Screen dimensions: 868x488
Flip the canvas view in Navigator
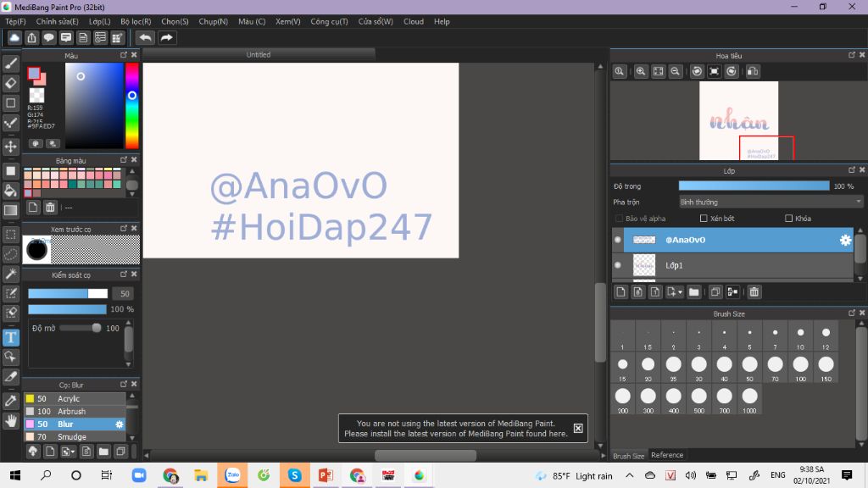tap(753, 71)
